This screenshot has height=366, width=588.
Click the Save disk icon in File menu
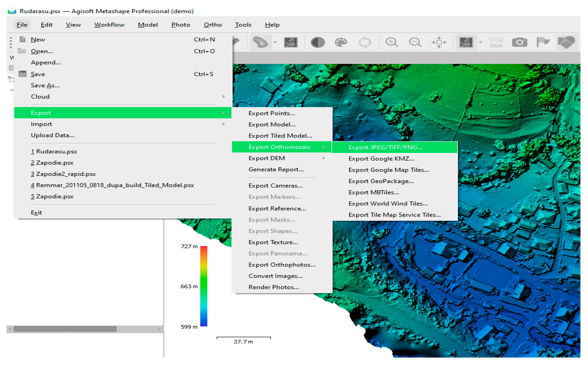[23, 74]
